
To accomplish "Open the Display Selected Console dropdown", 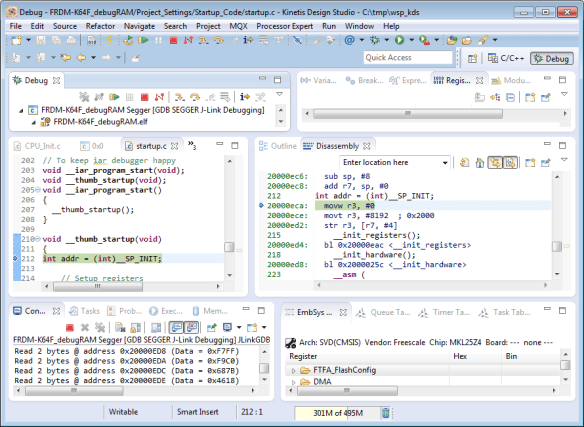I will pyautogui.click(x=239, y=328).
